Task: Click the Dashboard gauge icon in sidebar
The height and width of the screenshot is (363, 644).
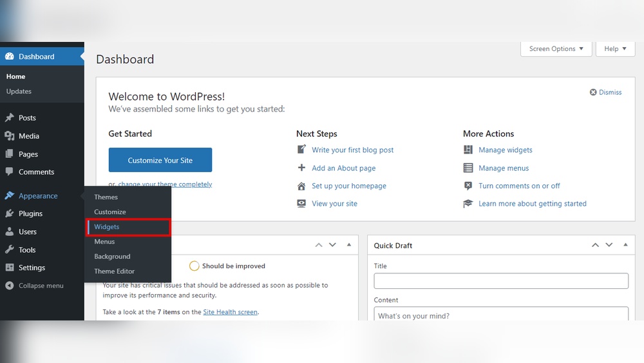Action: pyautogui.click(x=10, y=56)
